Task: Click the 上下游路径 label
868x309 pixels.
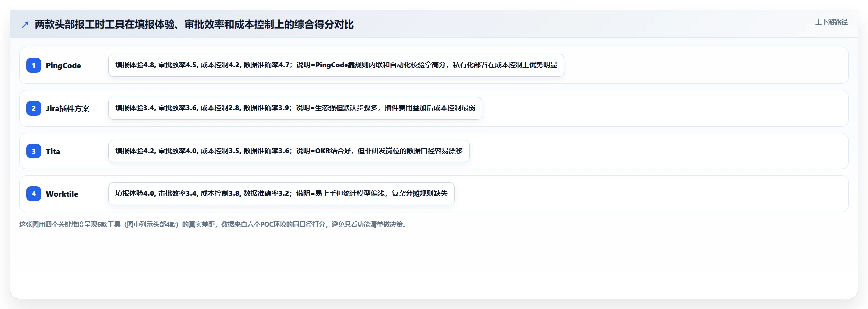Action: (831, 22)
